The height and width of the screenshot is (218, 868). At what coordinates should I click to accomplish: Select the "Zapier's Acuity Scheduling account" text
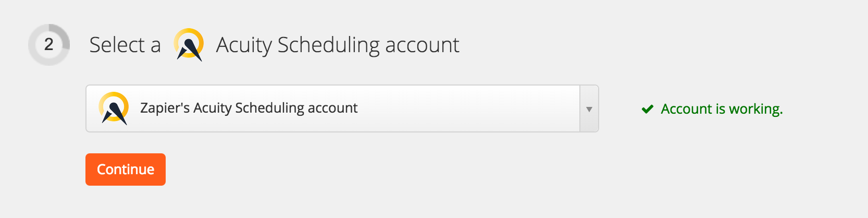(249, 108)
